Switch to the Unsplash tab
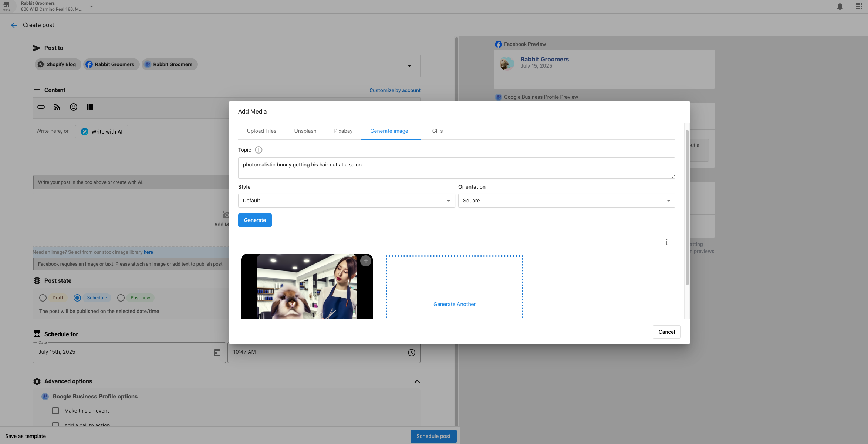Viewport: 868px width, 444px height. (x=305, y=131)
